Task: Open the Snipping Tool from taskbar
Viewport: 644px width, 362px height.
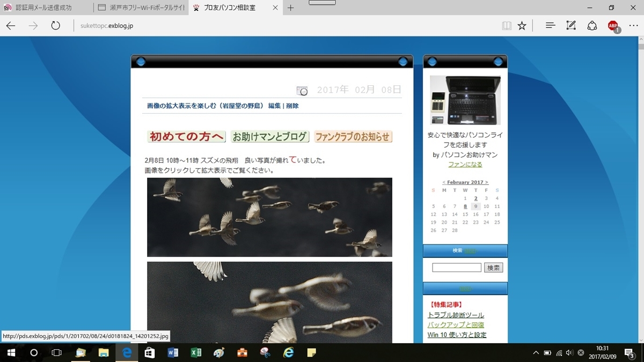Action: coord(265,352)
